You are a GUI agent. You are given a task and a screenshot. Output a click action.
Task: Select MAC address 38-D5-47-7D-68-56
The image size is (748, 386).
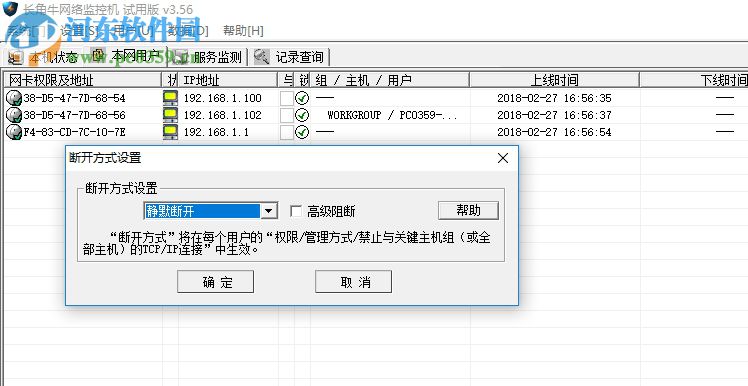[74, 115]
